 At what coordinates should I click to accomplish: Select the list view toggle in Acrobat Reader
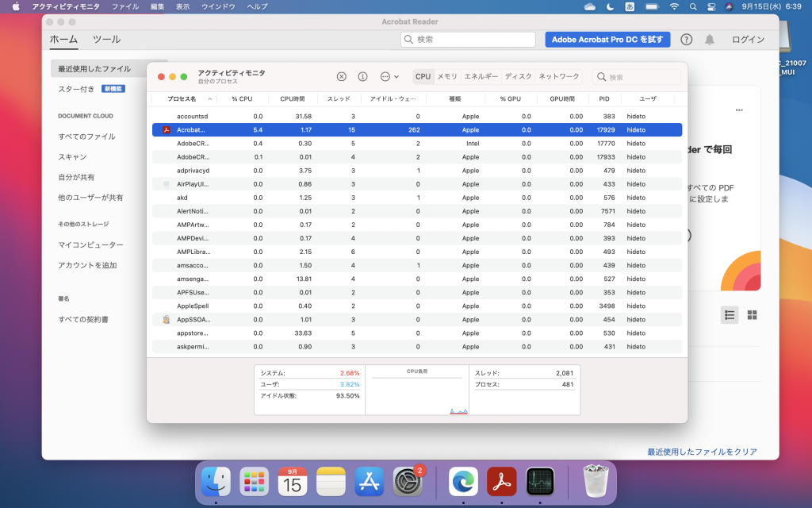point(729,314)
